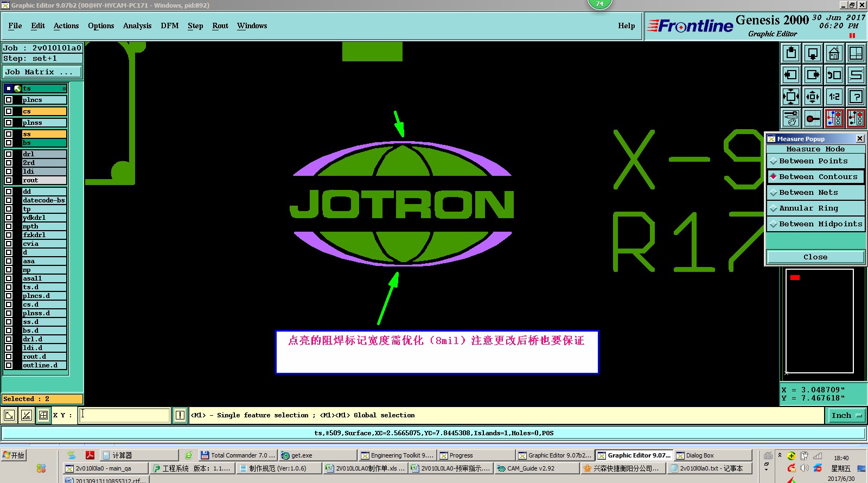The width and height of the screenshot is (868, 483).
Task: Open the Step menu
Action: click(x=195, y=26)
